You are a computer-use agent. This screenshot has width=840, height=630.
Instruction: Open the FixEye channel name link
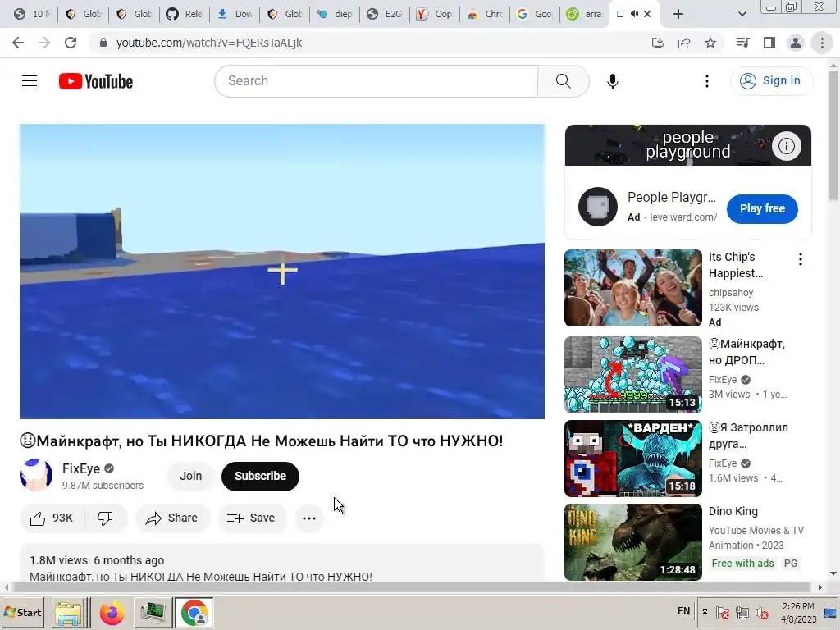click(x=81, y=468)
